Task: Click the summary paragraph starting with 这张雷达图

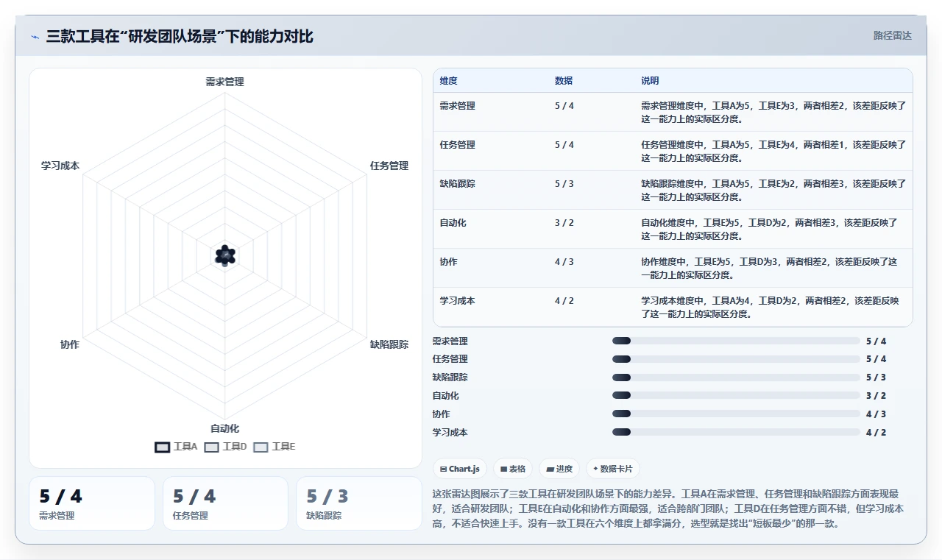Action: pos(668,508)
